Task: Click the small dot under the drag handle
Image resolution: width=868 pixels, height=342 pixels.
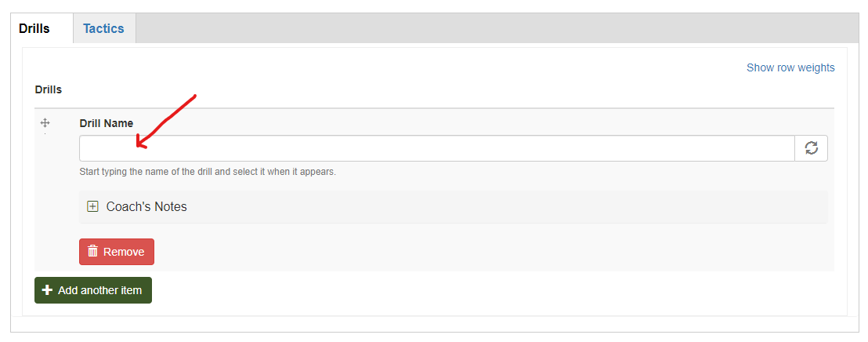Action: tap(45, 134)
